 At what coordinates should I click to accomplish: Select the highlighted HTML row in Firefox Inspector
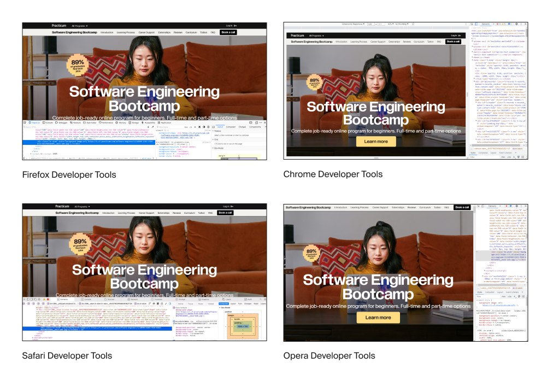coord(89,142)
